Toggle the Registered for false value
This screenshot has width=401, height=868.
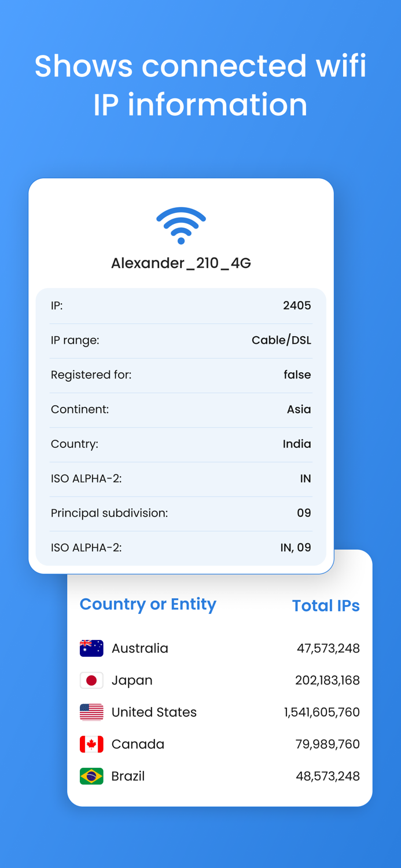[x=297, y=375]
